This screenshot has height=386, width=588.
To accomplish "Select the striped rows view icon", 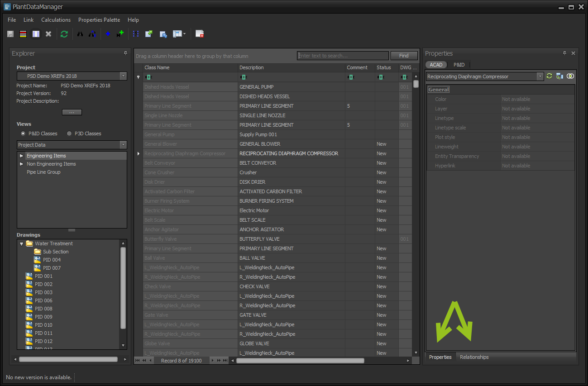I will pyautogui.click(x=23, y=34).
